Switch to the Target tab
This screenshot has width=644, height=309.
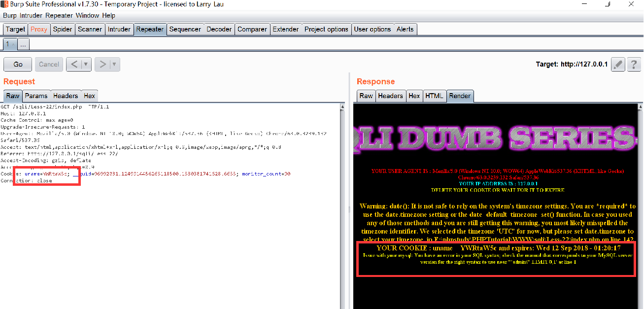point(15,29)
